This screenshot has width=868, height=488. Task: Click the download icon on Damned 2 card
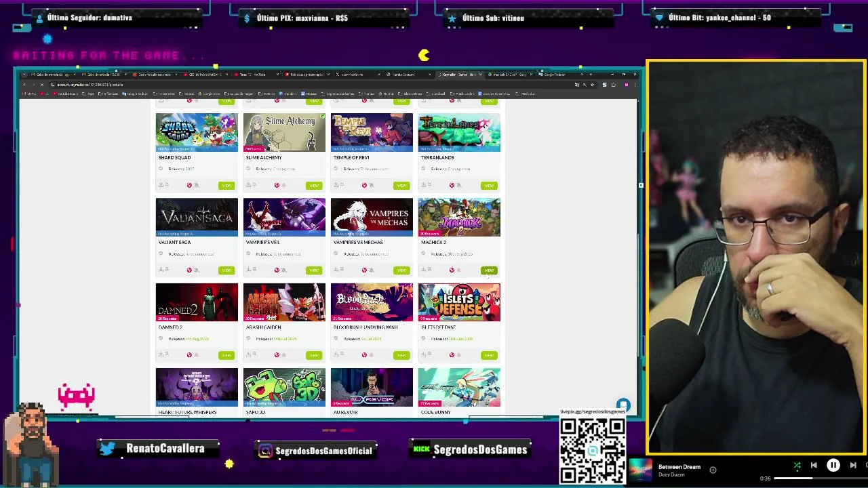click(x=161, y=354)
